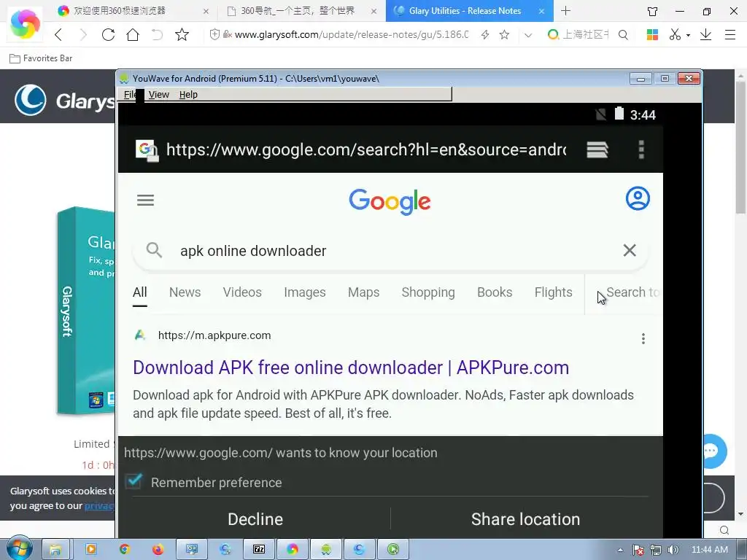Click the volume speaker tray icon

(673, 550)
